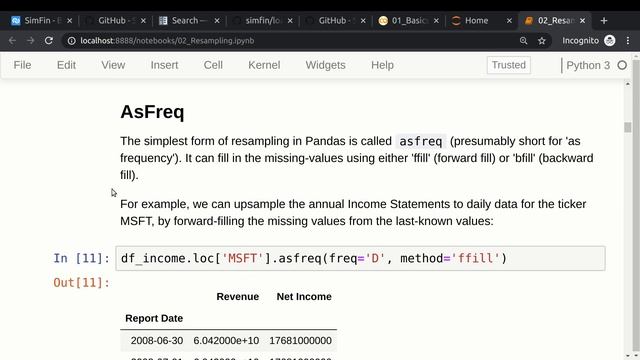Viewport: 640px width, 360px height.
Task: Open the File menu
Action: (22, 65)
